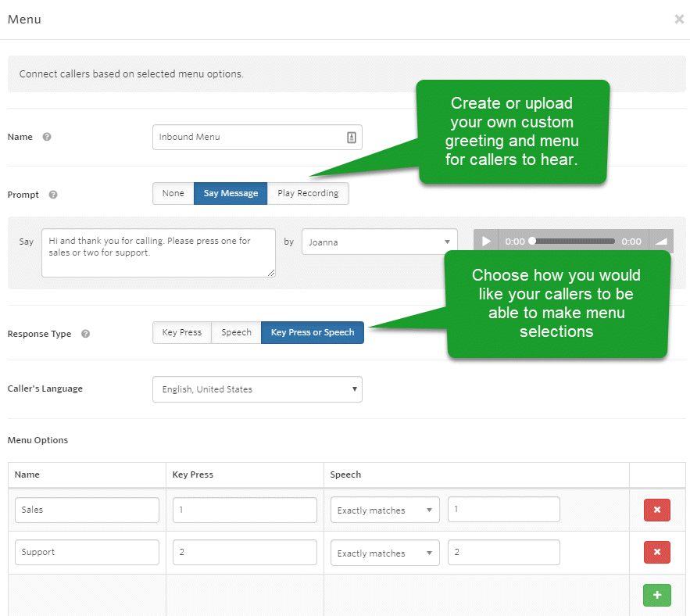This screenshot has width=690, height=616.
Task: Play the audio preview of the message
Action: [486, 242]
